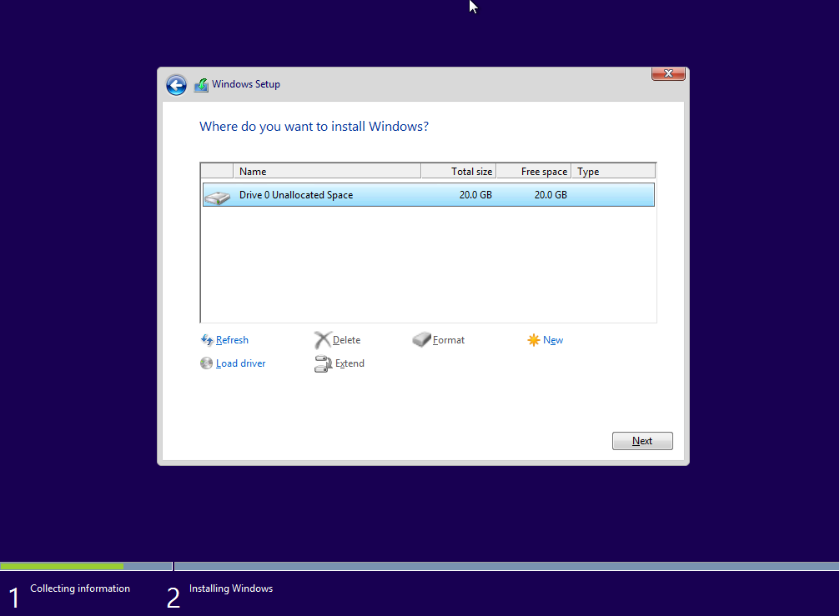Click the Windows Setup title icon
Image resolution: width=840 pixels, height=616 pixels.
coord(201,84)
